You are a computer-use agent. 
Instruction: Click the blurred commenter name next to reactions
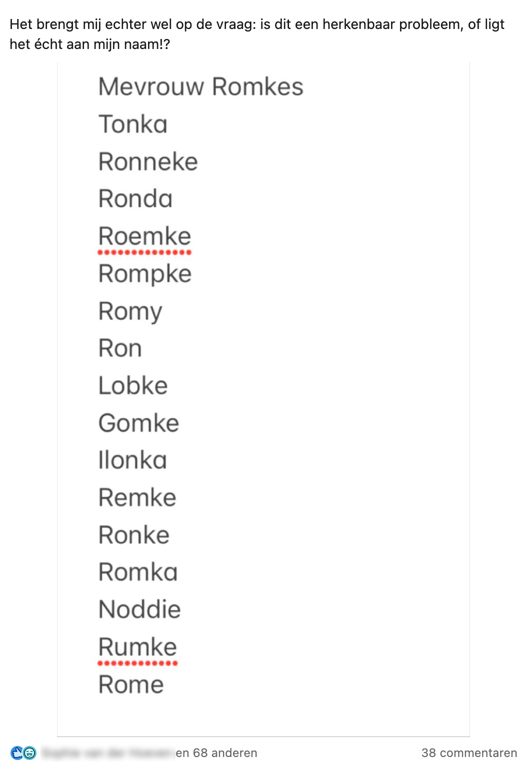coord(107,752)
